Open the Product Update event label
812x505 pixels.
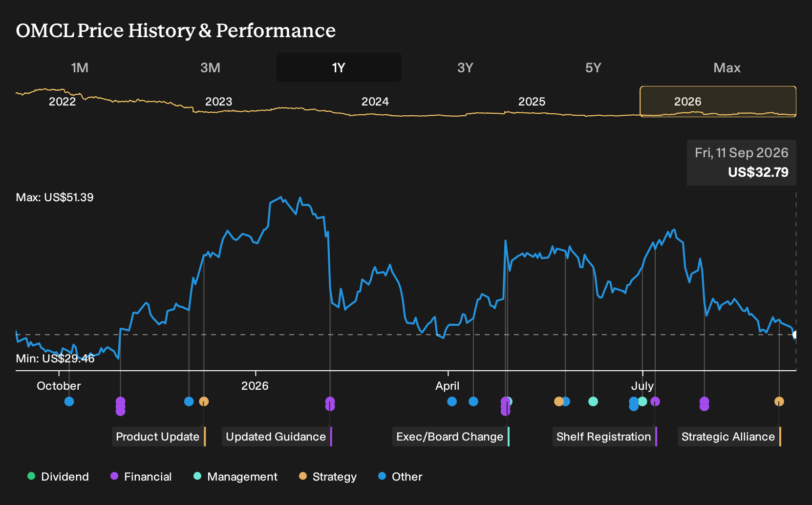(x=159, y=437)
